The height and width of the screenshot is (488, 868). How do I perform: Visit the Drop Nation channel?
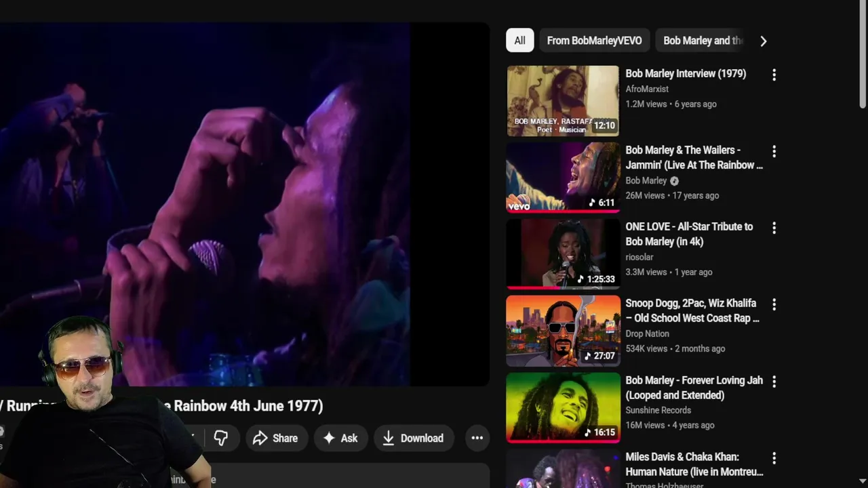(647, 333)
